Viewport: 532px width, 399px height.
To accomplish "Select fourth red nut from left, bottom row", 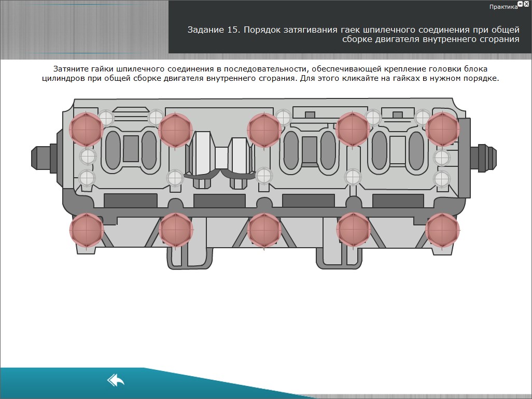I will (x=353, y=229).
